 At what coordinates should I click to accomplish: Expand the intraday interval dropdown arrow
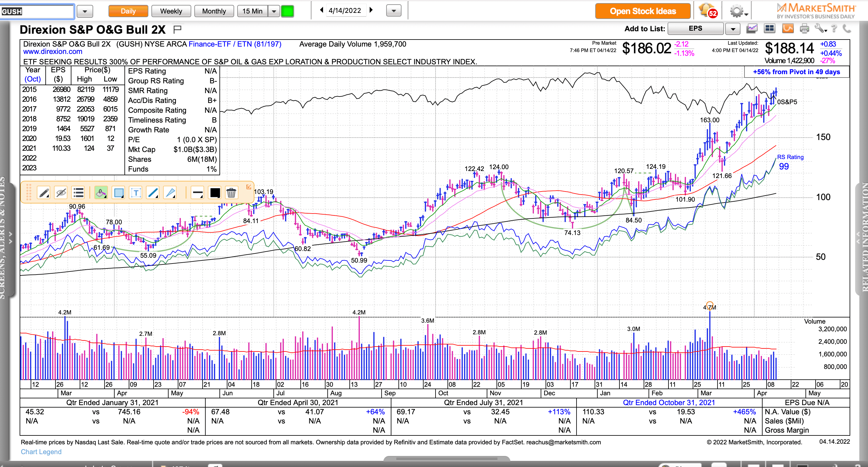click(x=274, y=11)
